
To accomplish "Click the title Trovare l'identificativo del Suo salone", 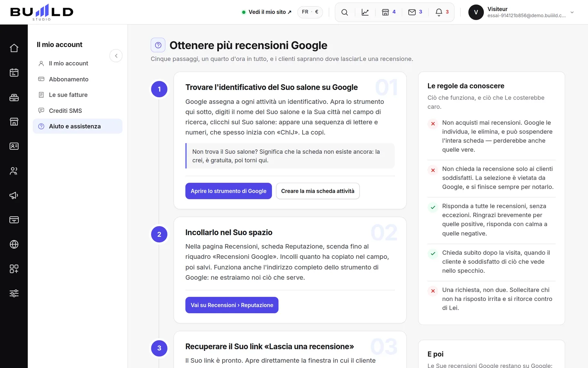I will point(272,87).
